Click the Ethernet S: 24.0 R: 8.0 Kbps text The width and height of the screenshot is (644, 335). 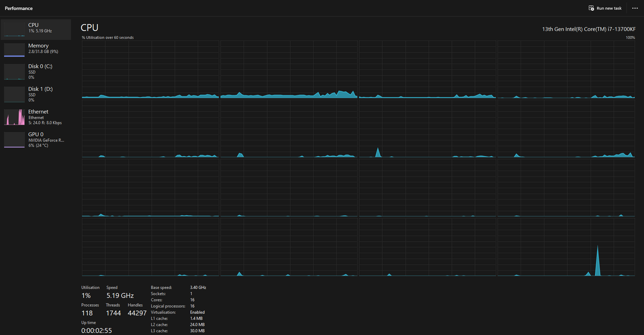coord(45,123)
